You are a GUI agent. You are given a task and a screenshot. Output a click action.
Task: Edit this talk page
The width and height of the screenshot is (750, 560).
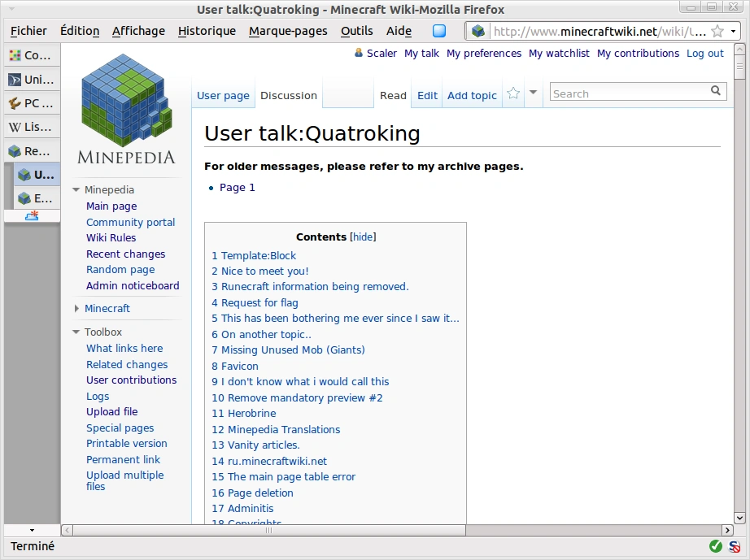point(427,96)
